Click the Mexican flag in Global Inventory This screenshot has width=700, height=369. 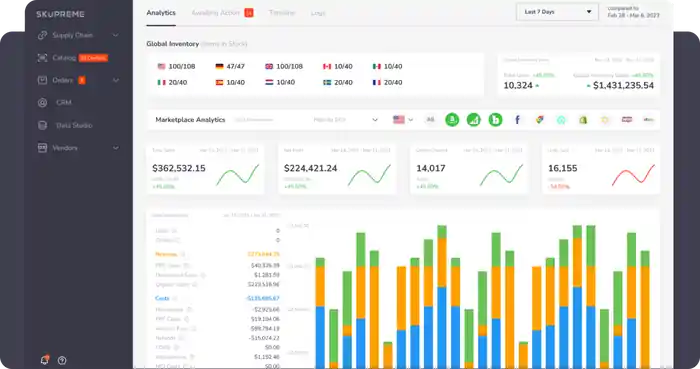point(377,66)
